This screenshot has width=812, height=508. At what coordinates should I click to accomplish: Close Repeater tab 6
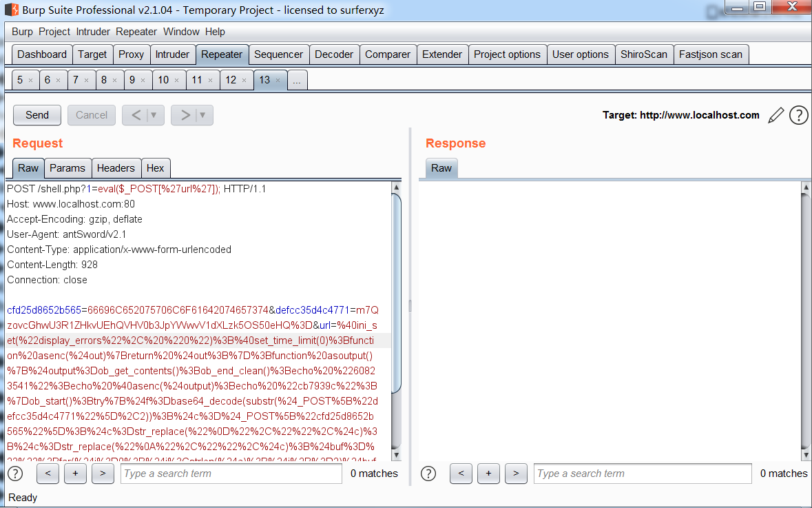(58, 81)
